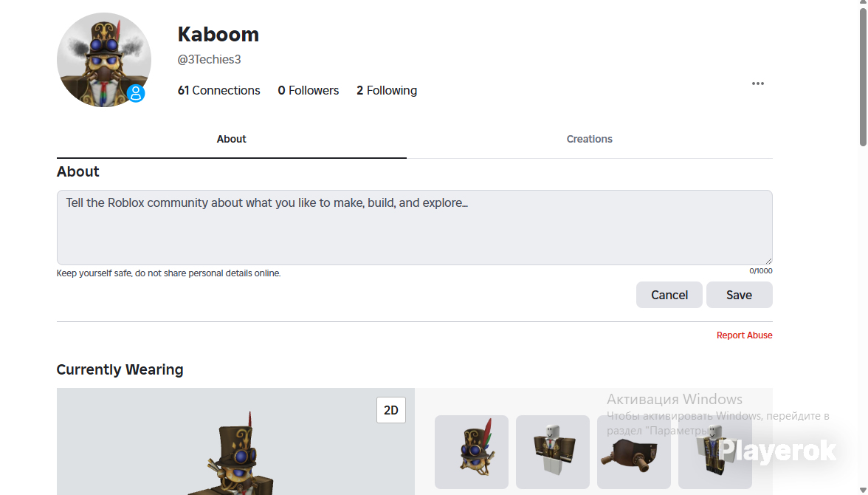Open the 0 Followers list
The width and height of the screenshot is (868, 495).
(x=309, y=90)
